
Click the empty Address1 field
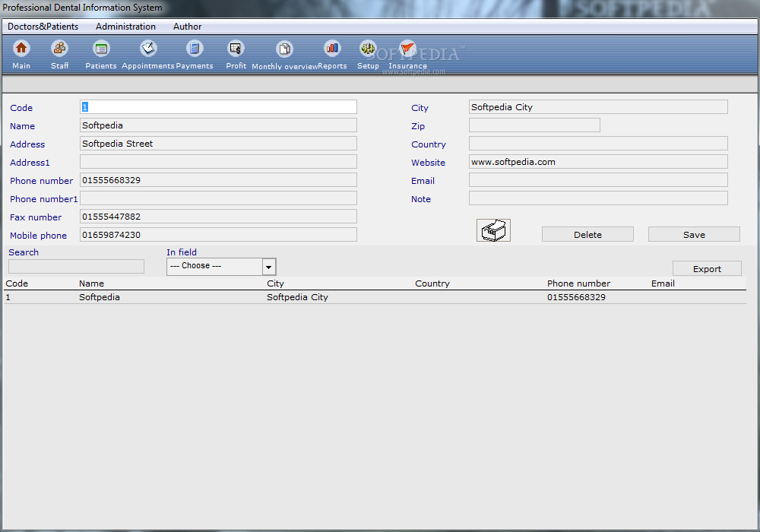point(218,162)
